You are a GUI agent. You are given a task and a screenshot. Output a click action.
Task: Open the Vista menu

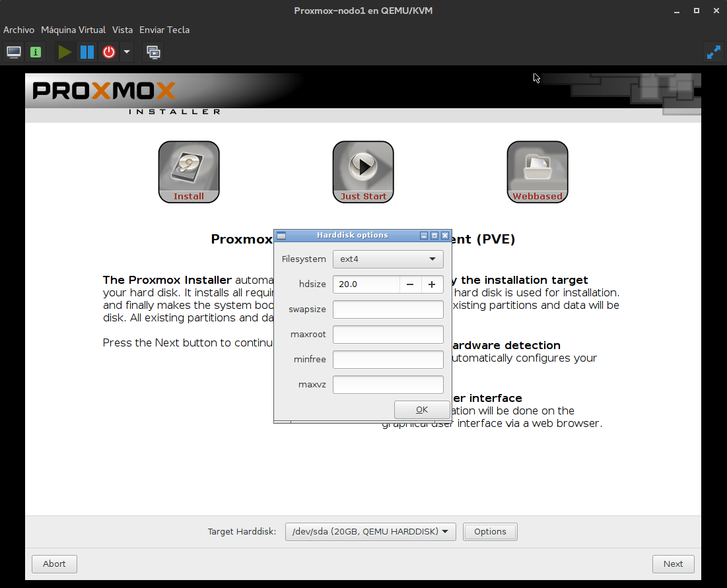122,30
